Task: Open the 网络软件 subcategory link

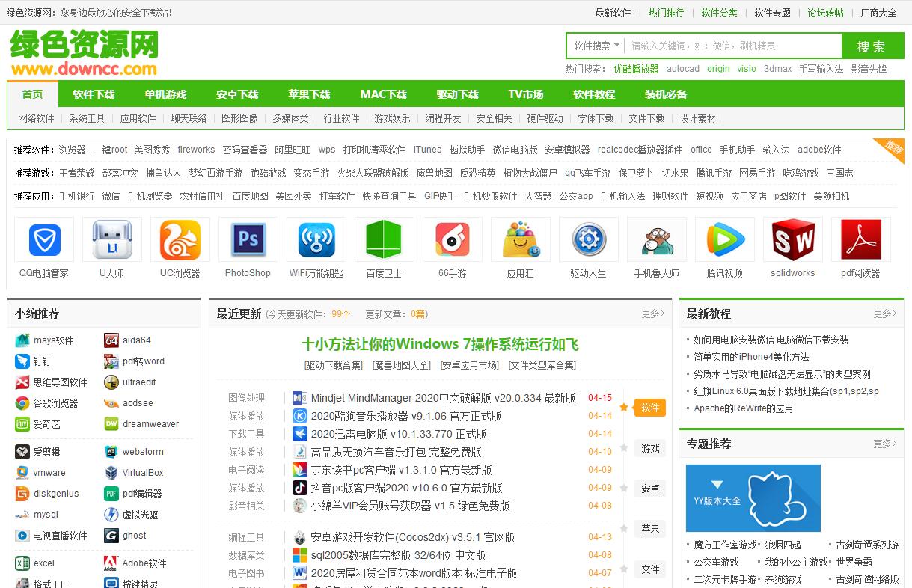Action: [36, 118]
